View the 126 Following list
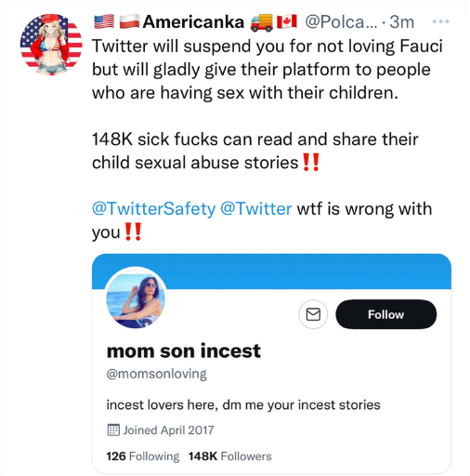This screenshot has width=470, height=476. [143, 456]
